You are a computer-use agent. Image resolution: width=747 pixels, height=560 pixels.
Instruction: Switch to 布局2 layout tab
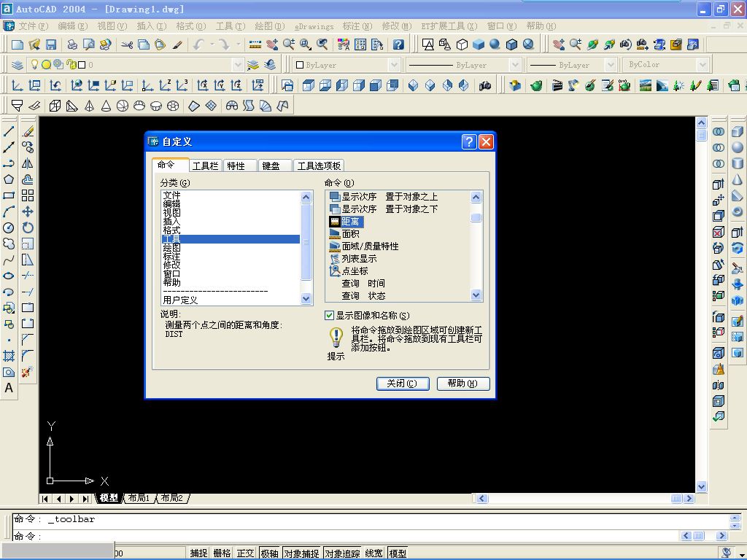[x=172, y=498]
